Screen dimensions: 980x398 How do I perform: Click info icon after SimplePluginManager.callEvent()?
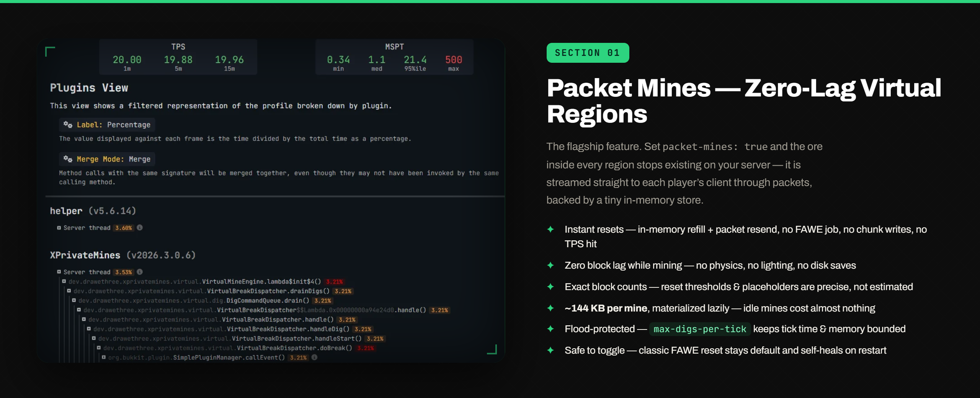(x=314, y=357)
